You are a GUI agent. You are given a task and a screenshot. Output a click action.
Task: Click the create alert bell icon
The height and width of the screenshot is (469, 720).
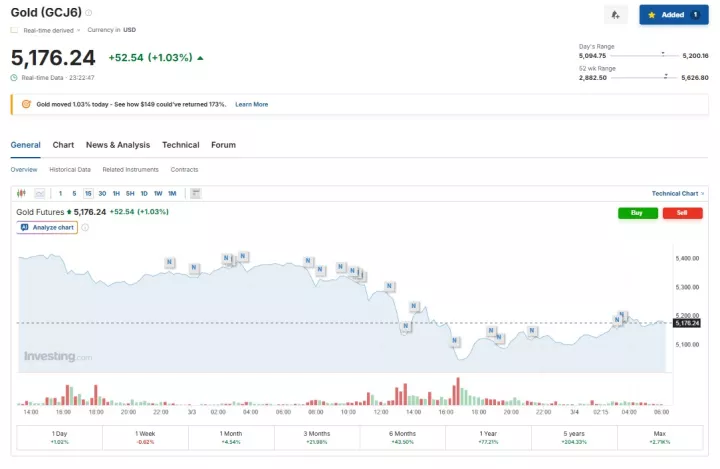616,15
